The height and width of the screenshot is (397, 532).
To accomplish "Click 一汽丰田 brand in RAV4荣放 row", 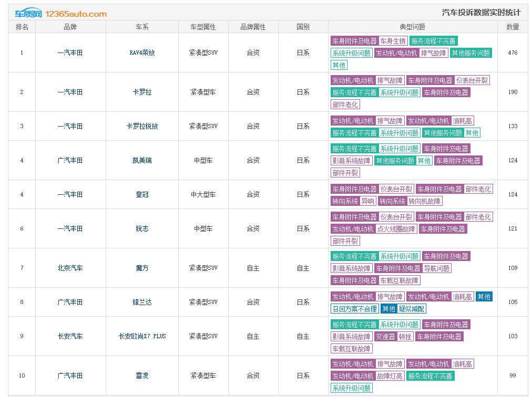I will tap(70, 53).
